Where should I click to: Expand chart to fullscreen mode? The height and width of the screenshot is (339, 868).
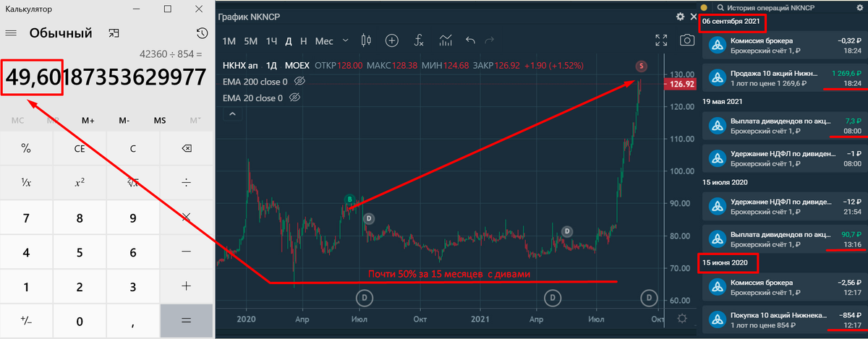click(661, 40)
